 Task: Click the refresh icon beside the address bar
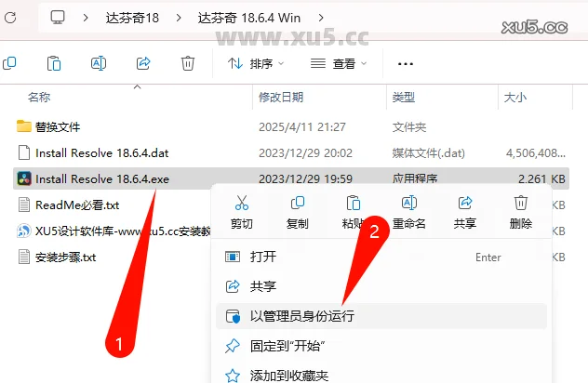pyautogui.click(x=10, y=18)
